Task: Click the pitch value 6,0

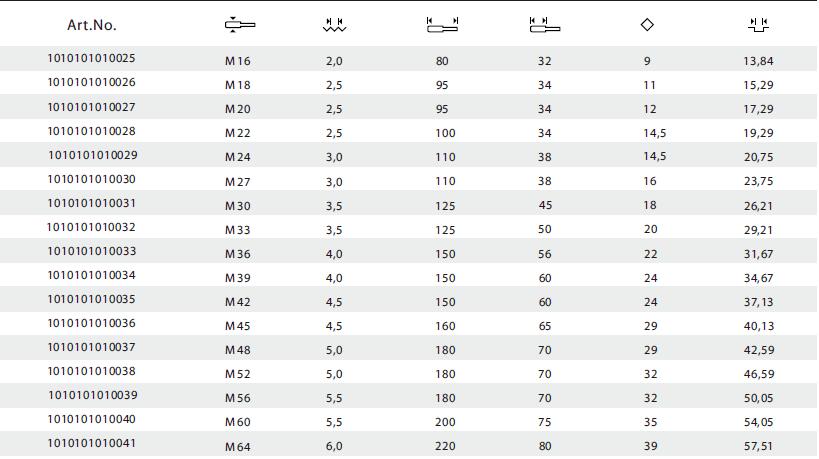Action: click(x=334, y=446)
